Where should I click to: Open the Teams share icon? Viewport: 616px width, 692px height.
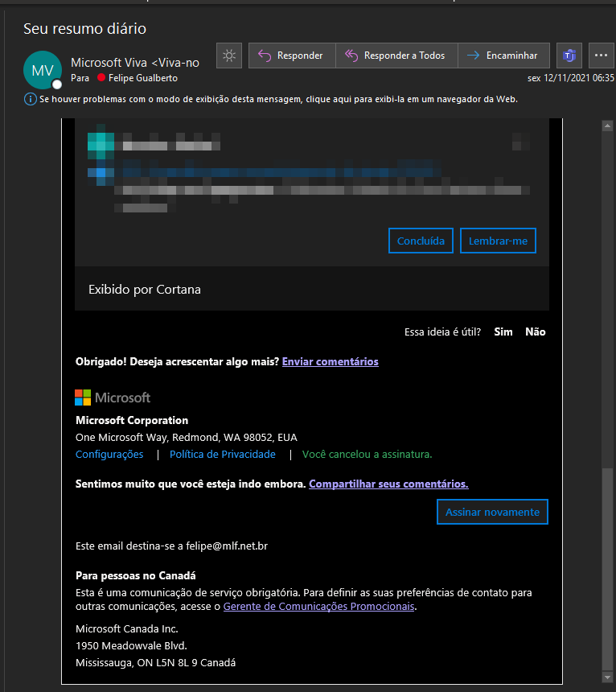pos(569,56)
